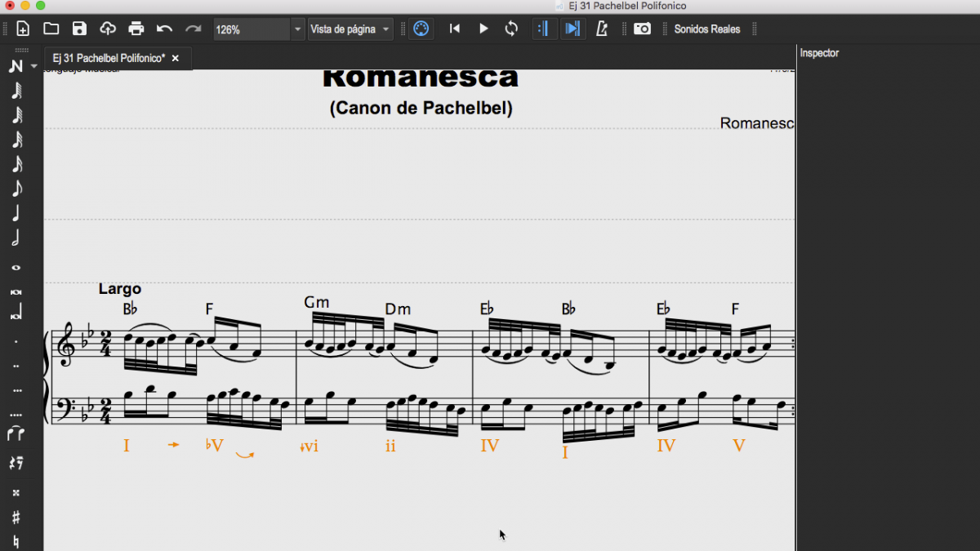980x551 pixels.
Task: Select the quarter note duration
Action: pyautogui.click(x=16, y=214)
